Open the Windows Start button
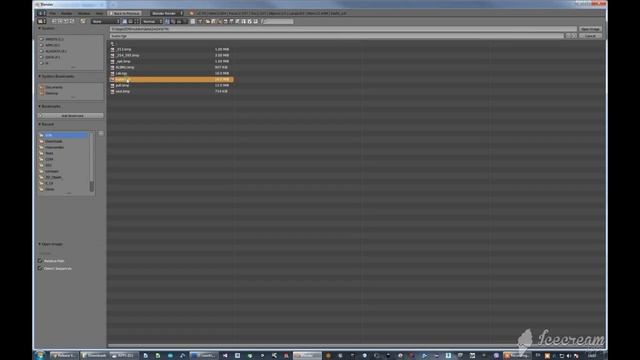 point(40,355)
